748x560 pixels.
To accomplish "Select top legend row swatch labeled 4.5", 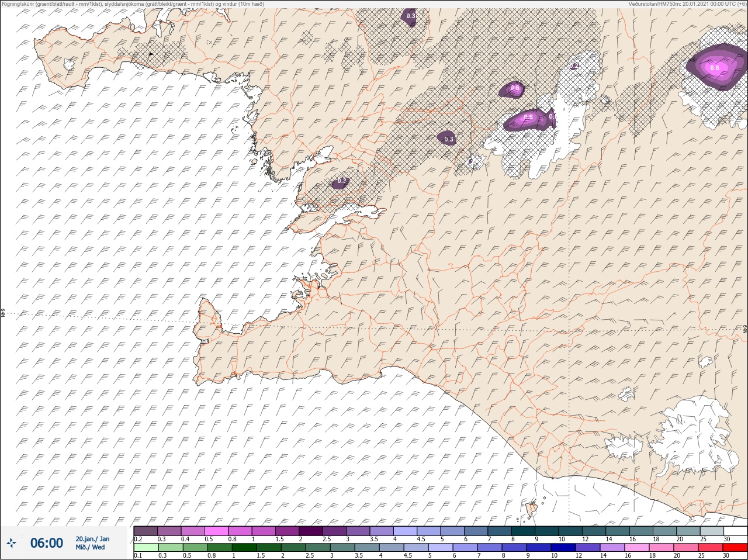I will tap(429, 531).
